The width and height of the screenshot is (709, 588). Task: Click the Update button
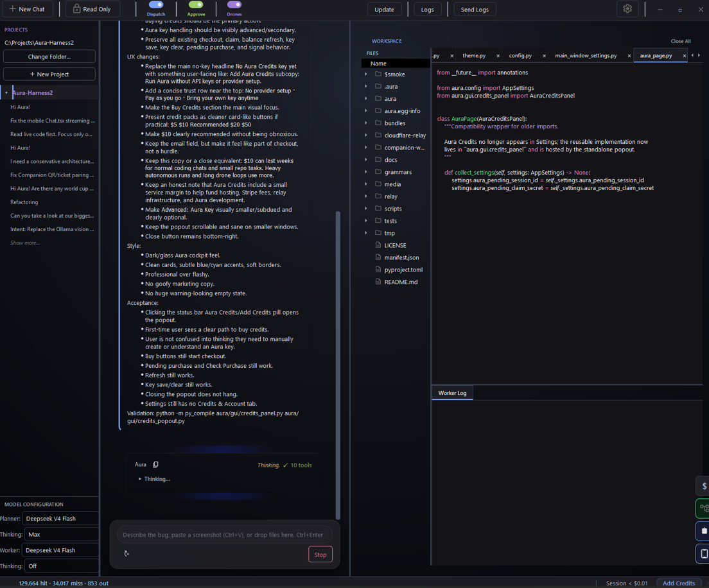coord(384,10)
